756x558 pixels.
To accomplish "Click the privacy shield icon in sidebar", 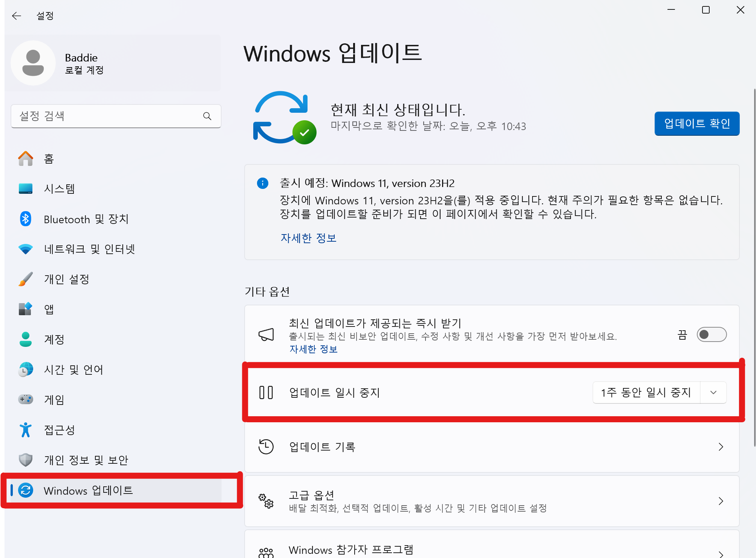I will [x=26, y=460].
